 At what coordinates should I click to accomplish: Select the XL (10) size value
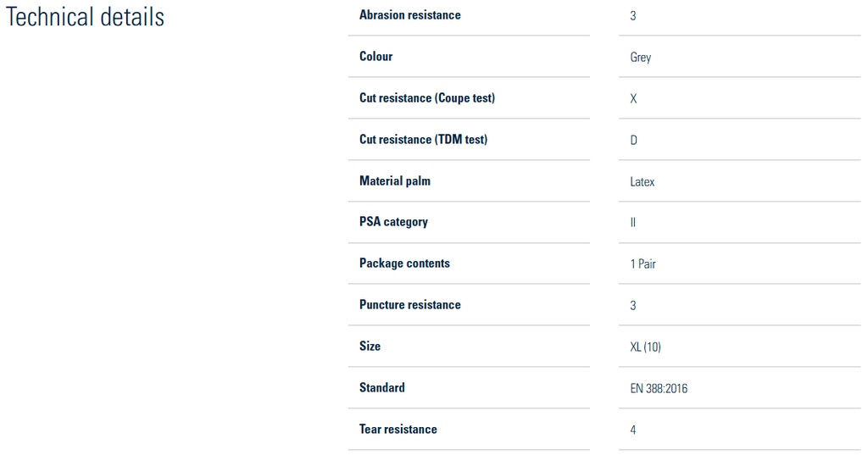click(x=645, y=347)
